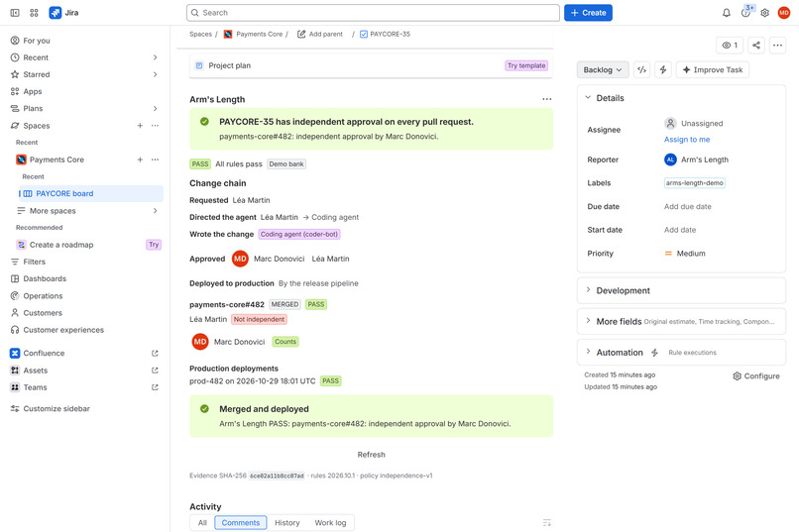Image resolution: width=799 pixels, height=532 pixels.
Task: Click Configure with gear icon
Action: coord(756,376)
